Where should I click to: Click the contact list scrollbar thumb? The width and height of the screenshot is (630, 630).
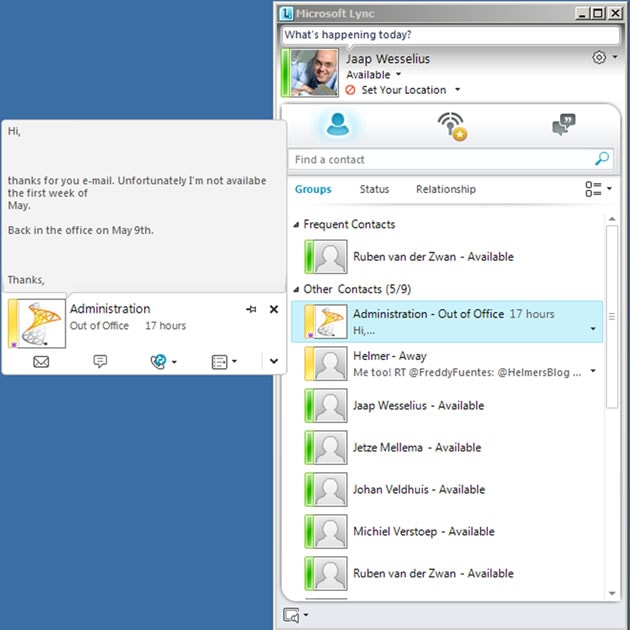(x=612, y=317)
